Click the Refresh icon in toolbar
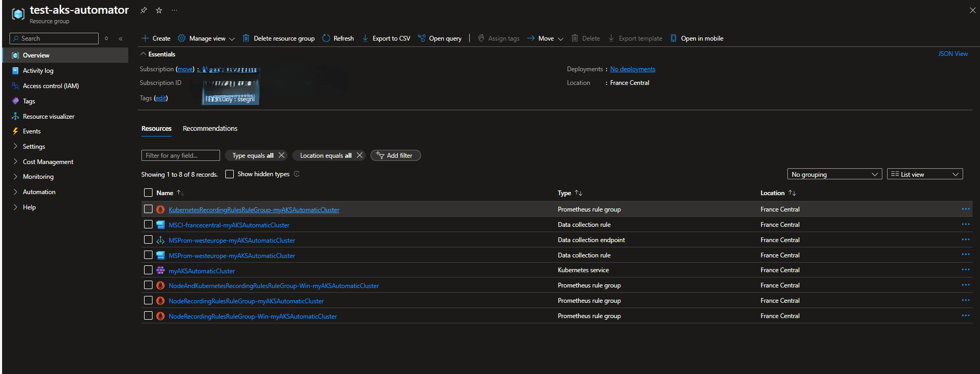Viewport: 980px width, 374px height. pyautogui.click(x=326, y=38)
